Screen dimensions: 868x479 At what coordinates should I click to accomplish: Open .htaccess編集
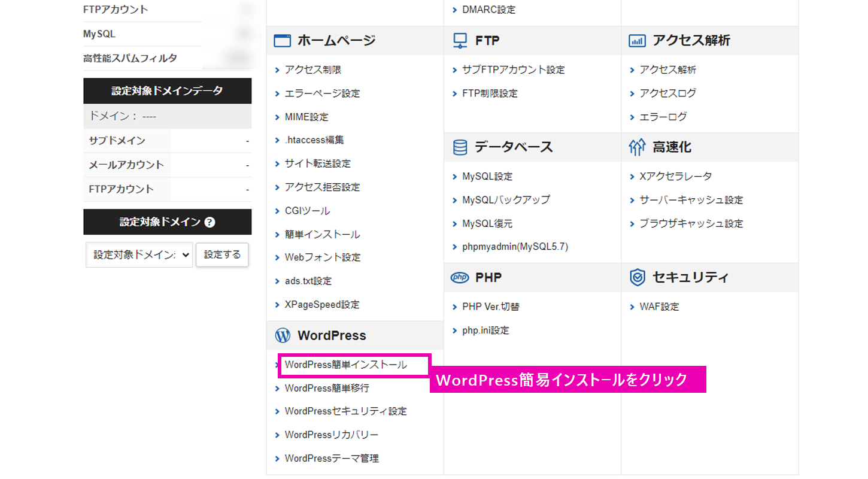coord(314,140)
